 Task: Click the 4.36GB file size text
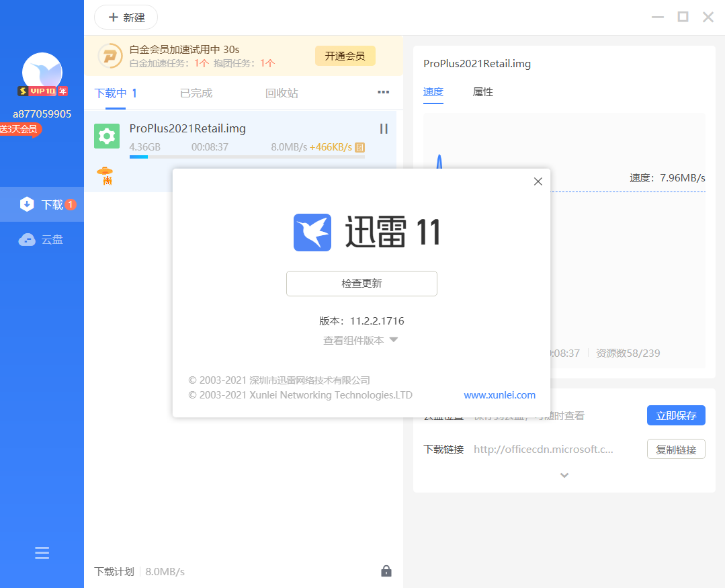(x=144, y=147)
